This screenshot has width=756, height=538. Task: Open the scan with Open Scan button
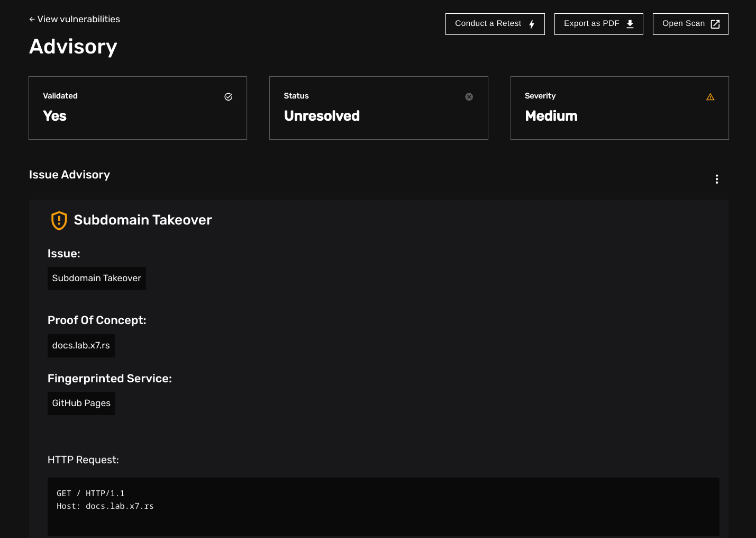(x=684, y=24)
